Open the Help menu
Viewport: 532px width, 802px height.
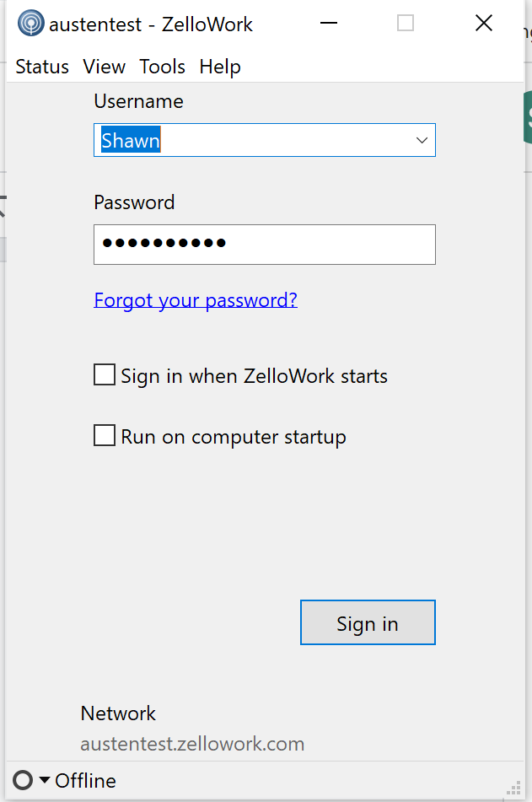click(220, 67)
